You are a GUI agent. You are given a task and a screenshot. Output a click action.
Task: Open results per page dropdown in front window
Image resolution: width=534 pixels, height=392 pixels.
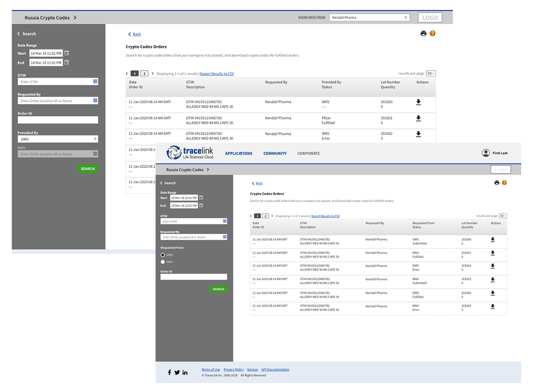503,216
